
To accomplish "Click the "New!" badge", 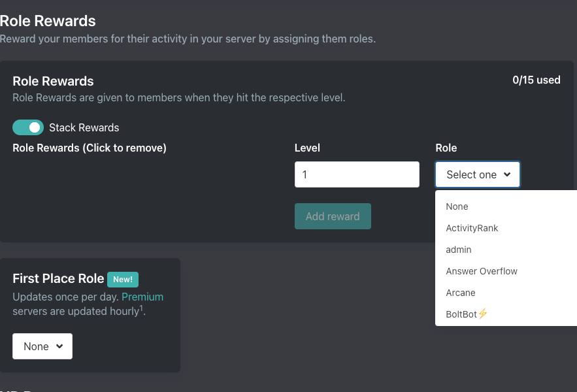I will (x=123, y=279).
